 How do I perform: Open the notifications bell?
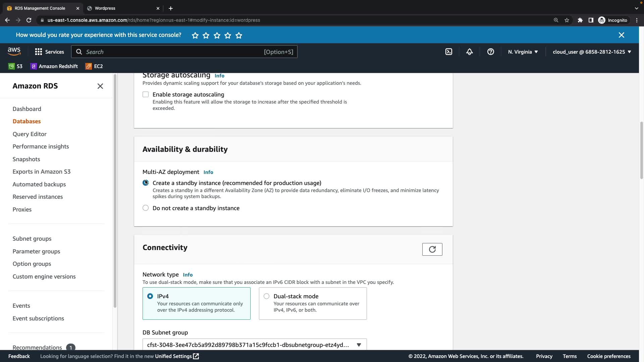tap(469, 52)
